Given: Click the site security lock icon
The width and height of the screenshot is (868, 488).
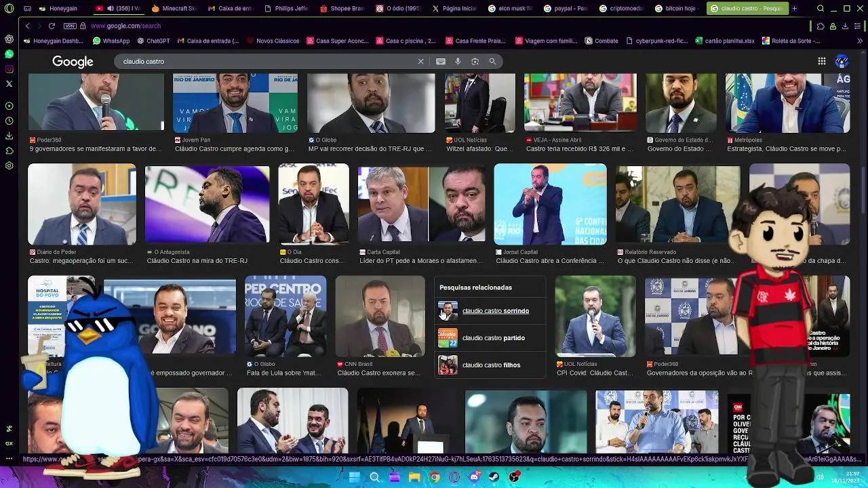Looking at the screenshot, I should 83,26.
